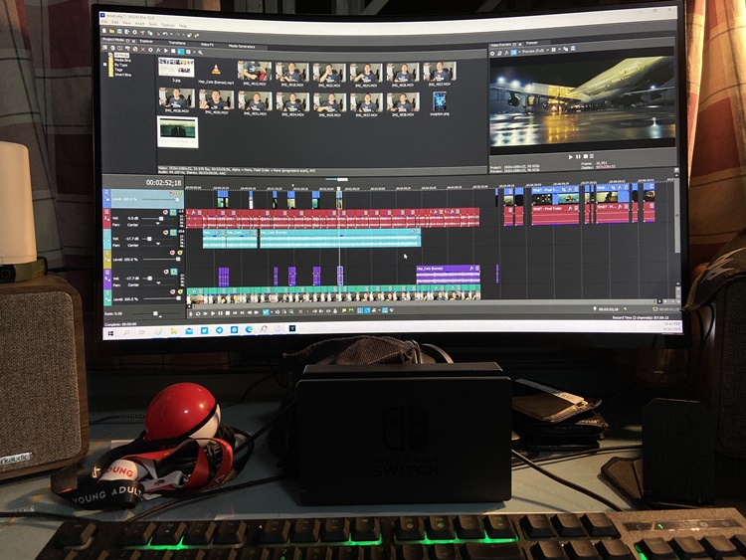This screenshot has height=560, width=746.
Task: Click Start Preview play icon in Project Media toolbar
Action: coord(165,51)
